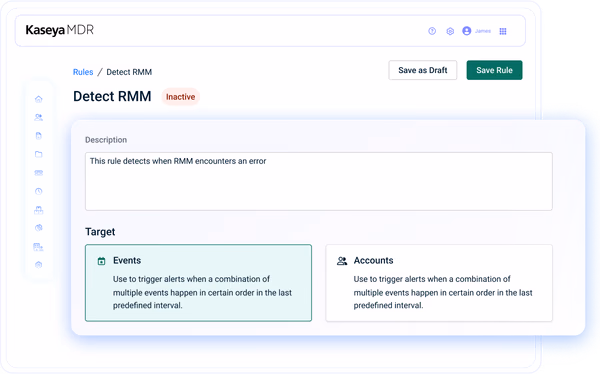Image resolution: width=600 pixels, height=374 pixels.
Task: Click the Accounts people icon
Action: 342,261
